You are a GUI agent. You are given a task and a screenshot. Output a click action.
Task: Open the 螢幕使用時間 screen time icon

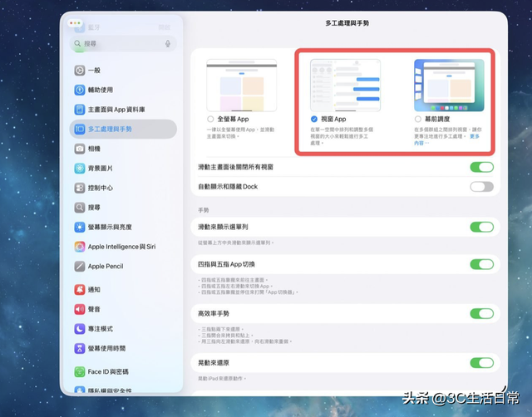[80, 348]
